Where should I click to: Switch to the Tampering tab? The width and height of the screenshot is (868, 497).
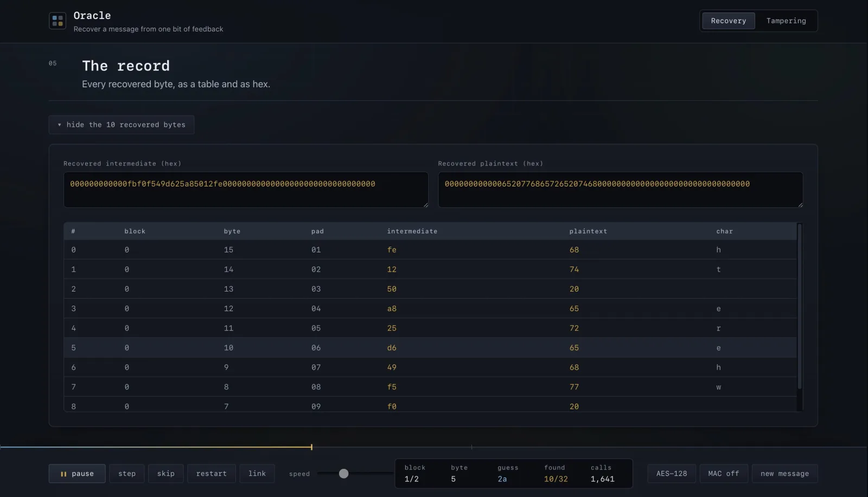786,21
